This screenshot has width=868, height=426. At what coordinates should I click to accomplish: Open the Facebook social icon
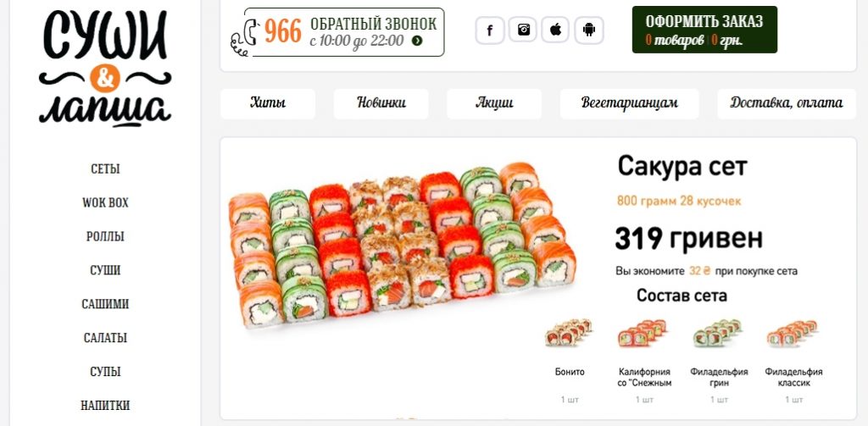coord(489,30)
